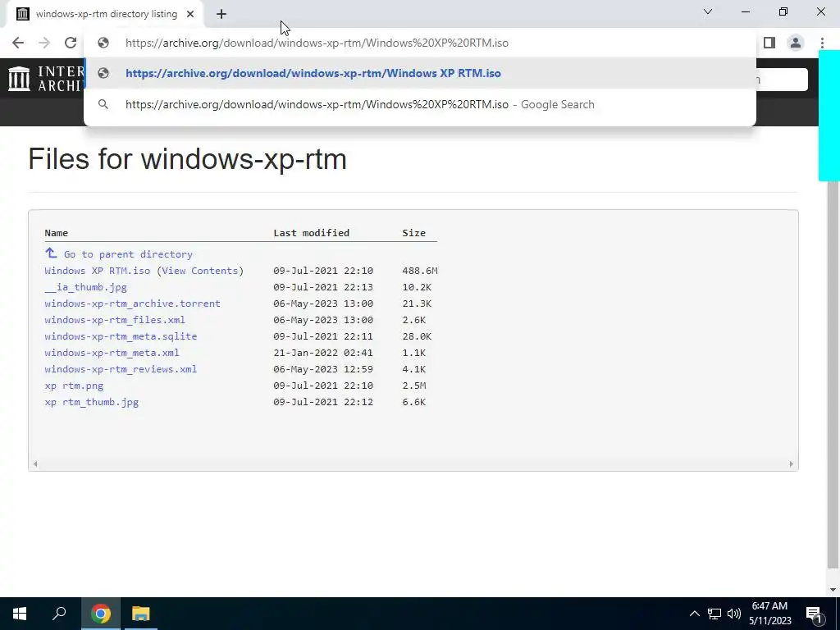Show hidden tray icons chevron
The width and height of the screenshot is (840, 630).
pyautogui.click(x=694, y=614)
